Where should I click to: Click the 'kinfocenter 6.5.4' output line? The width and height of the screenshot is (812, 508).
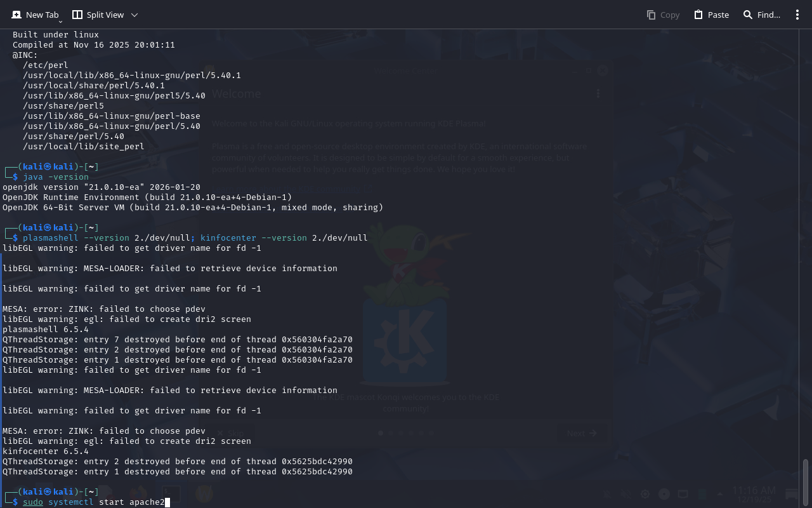click(46, 451)
